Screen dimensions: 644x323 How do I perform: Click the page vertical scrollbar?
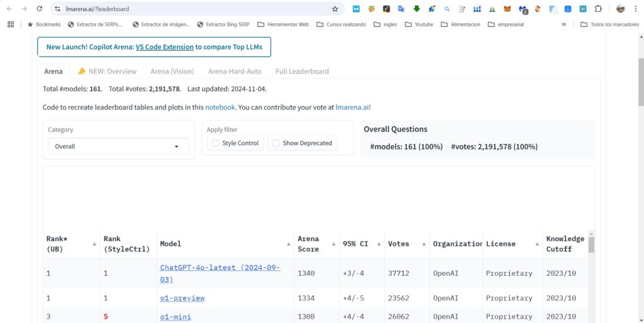click(x=641, y=82)
